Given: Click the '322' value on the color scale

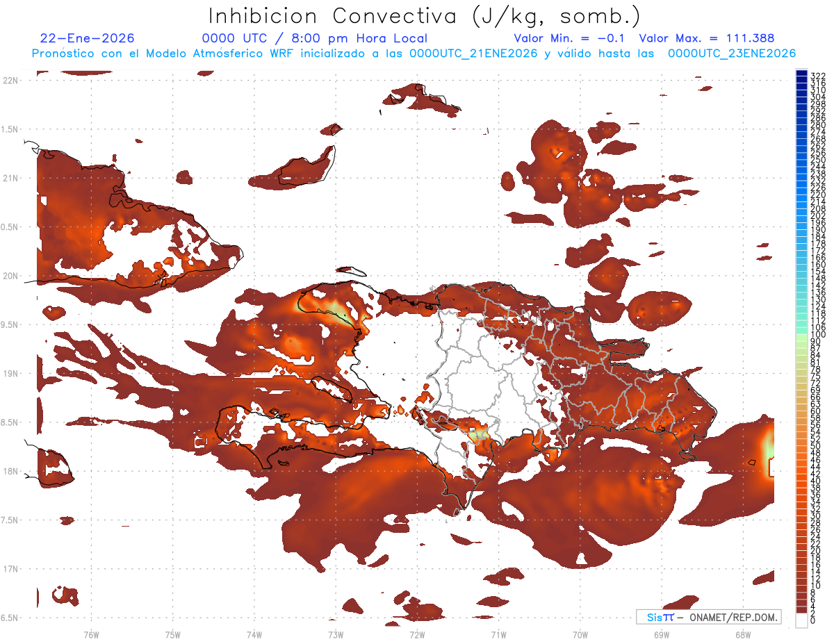Looking at the screenshot, I should (x=817, y=75).
